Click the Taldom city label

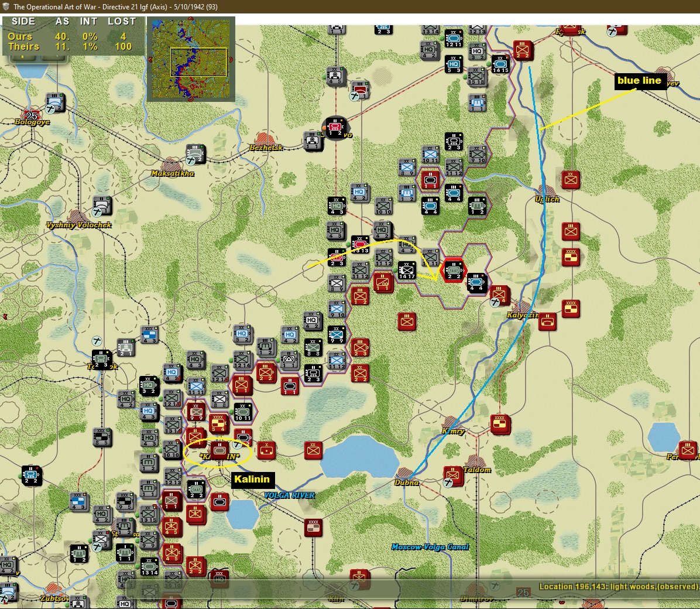(x=477, y=470)
